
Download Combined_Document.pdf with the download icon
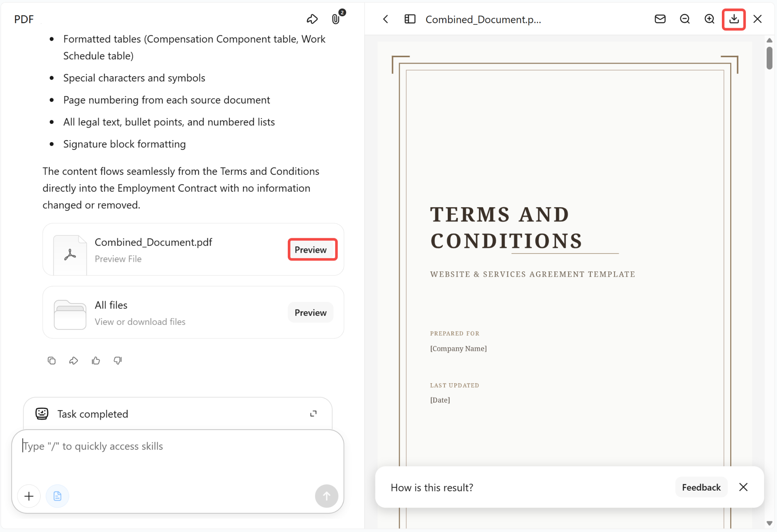pyautogui.click(x=734, y=19)
